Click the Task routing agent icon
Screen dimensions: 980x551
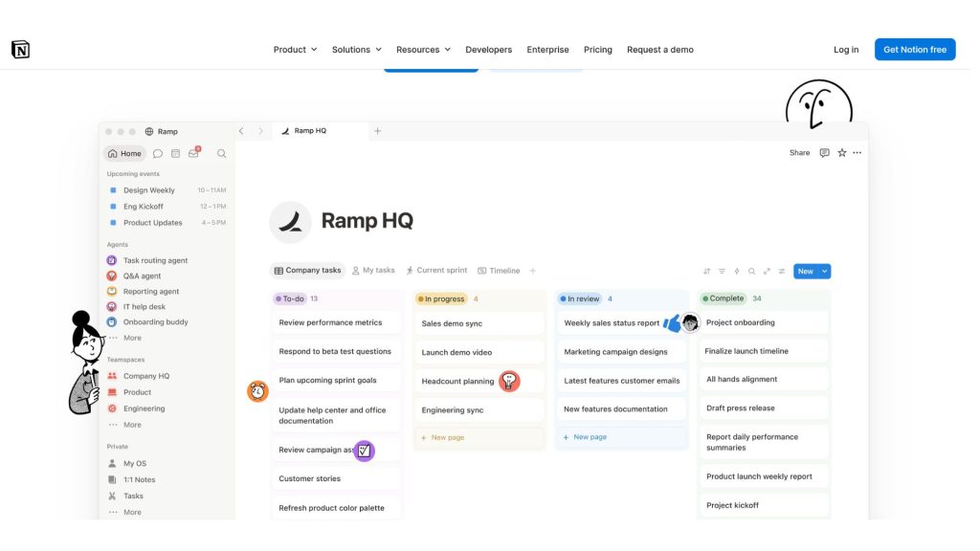(x=112, y=260)
